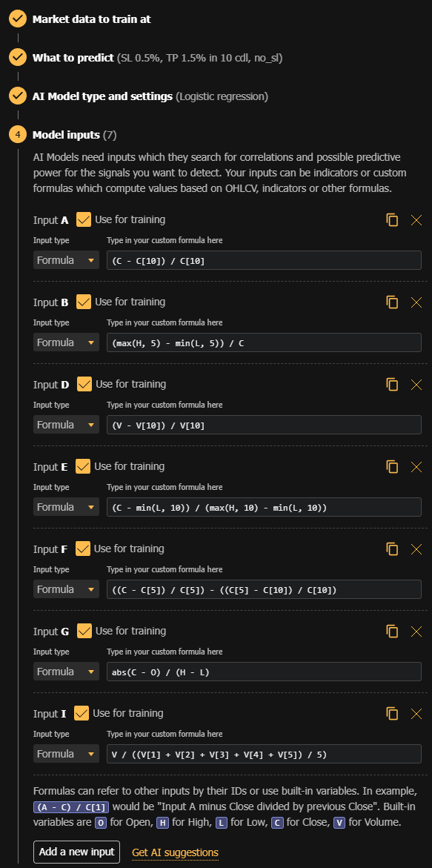Delete Input A with X icon
Image resolution: width=432 pixels, height=868 pixels.
(416, 219)
